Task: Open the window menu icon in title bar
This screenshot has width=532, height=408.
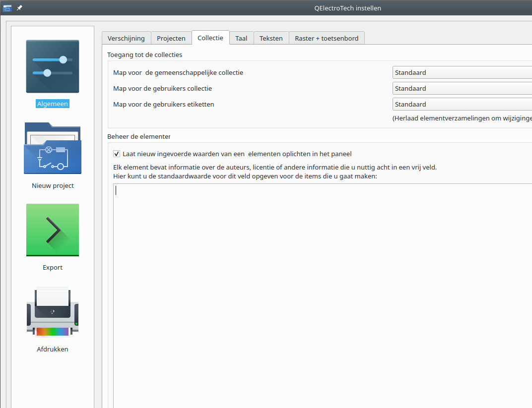Action: click(7, 8)
